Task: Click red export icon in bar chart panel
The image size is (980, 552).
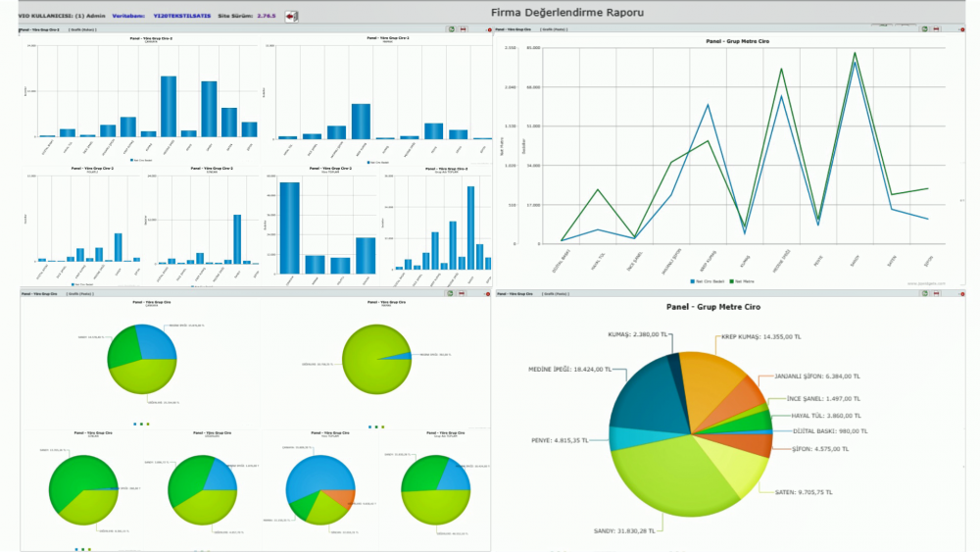Action: [x=462, y=30]
